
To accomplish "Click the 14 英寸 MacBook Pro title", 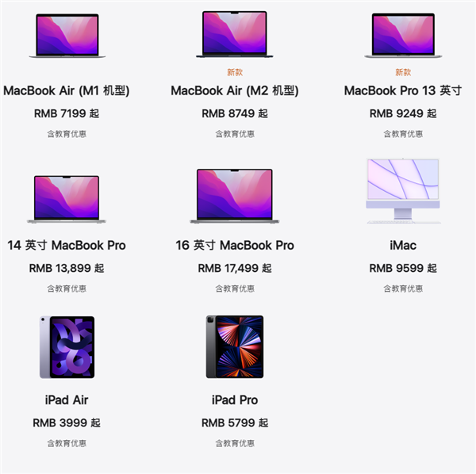I will coord(67,246).
